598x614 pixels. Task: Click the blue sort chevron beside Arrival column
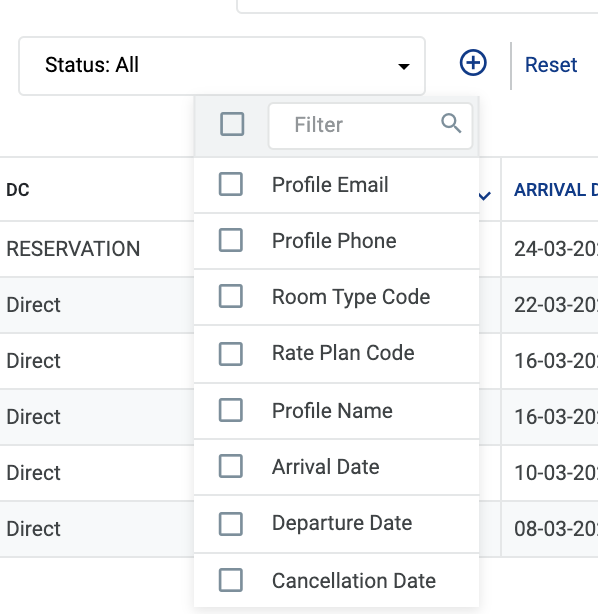click(485, 195)
